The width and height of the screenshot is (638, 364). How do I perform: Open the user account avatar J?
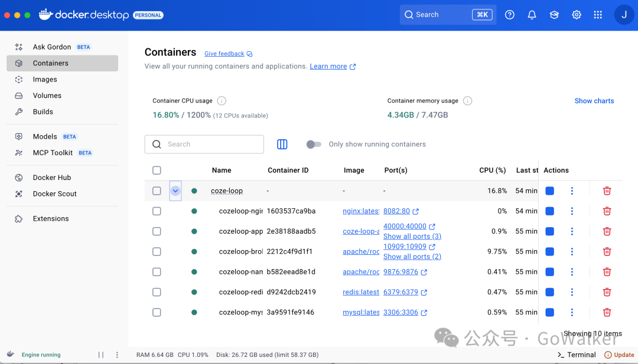click(x=624, y=15)
